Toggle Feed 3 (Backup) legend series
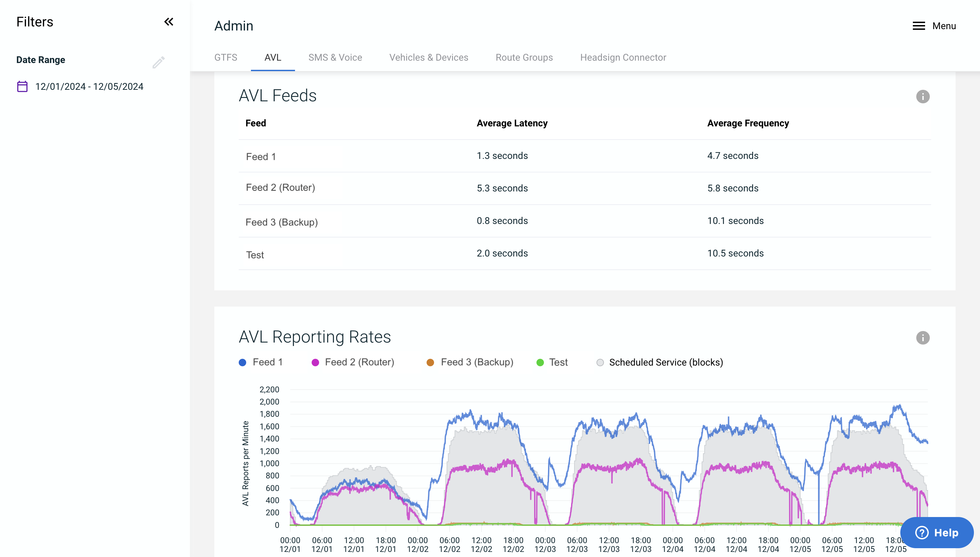The width and height of the screenshot is (980, 557). 470,362
